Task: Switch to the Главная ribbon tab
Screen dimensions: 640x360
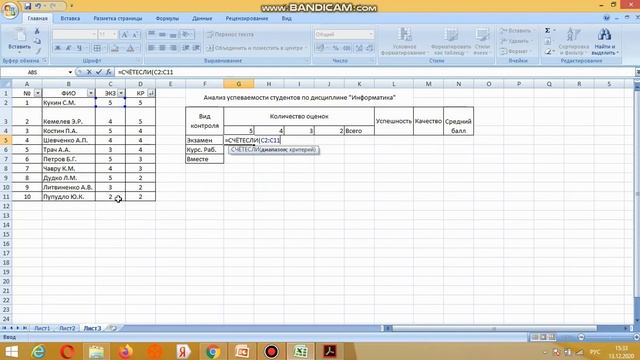Action: (38, 18)
